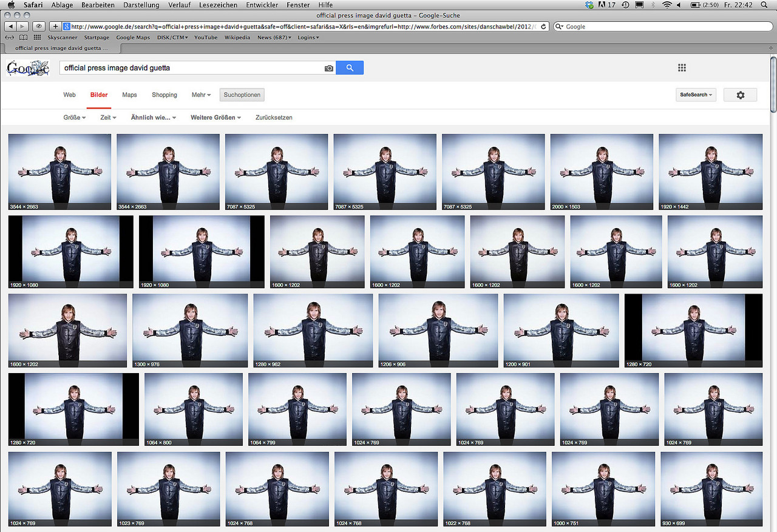Go back with the back arrow

point(10,27)
